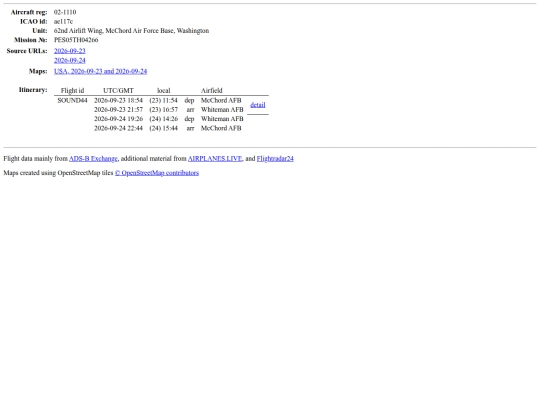This screenshot has width=540, height=405.
Task: Click the local time (23) 16:57
Action: point(164,110)
